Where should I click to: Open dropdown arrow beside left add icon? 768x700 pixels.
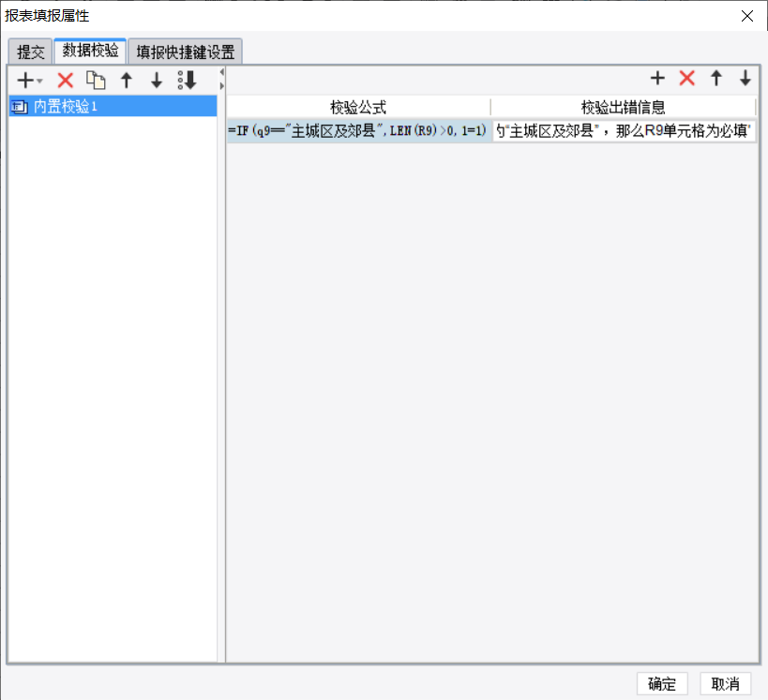tap(39, 81)
